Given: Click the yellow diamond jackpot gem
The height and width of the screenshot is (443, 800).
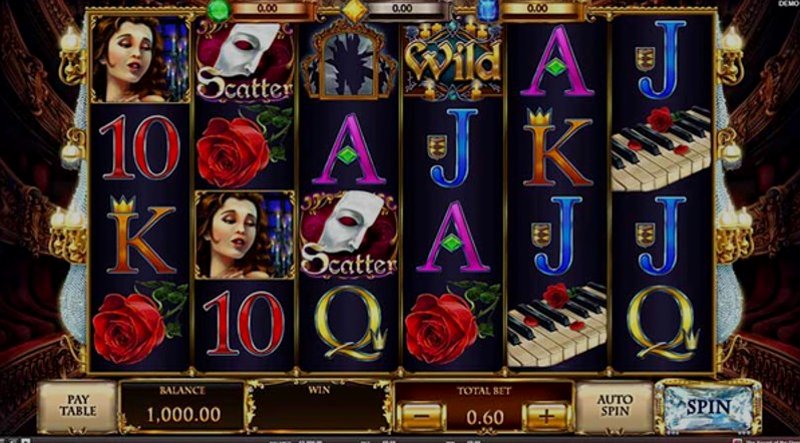Looking at the screenshot, I should tap(355, 10).
